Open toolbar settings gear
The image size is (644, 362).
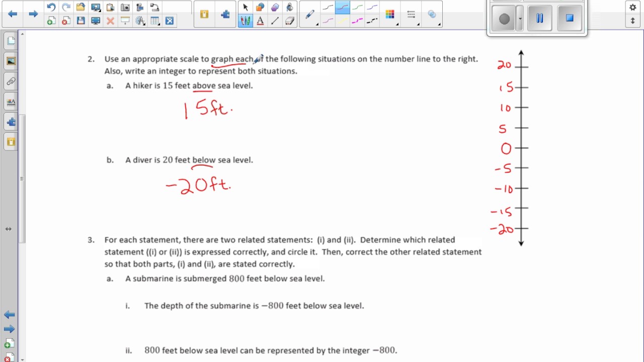coord(633,8)
